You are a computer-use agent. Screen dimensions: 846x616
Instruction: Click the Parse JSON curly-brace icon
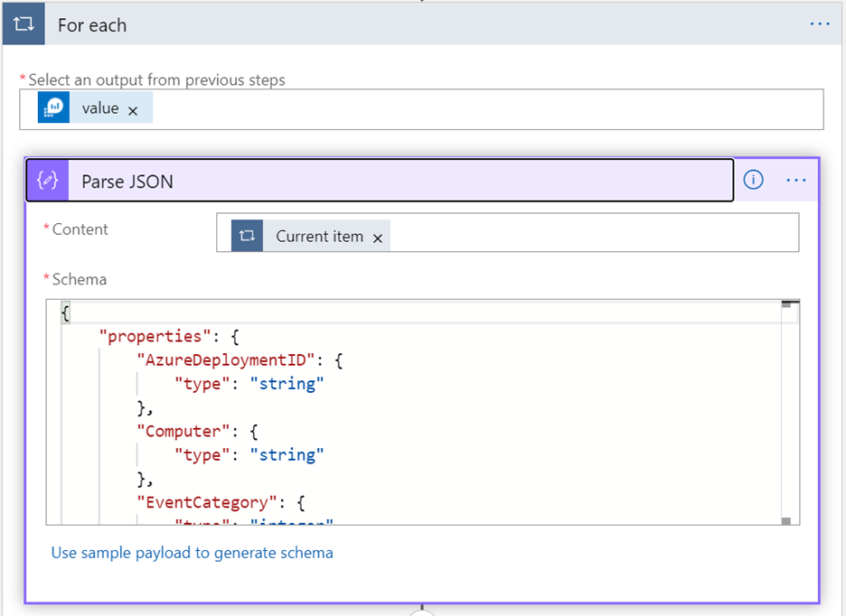[x=48, y=181]
